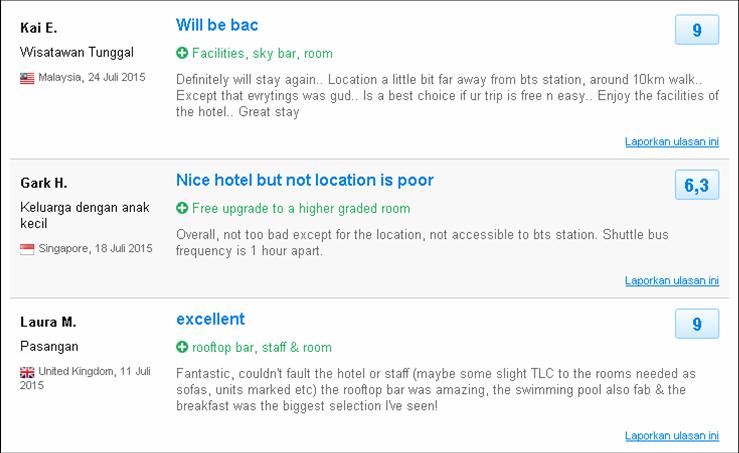Viewport: 739px width, 453px height.
Task: Click green plus icon beside Free upgrade
Action: click(182, 208)
